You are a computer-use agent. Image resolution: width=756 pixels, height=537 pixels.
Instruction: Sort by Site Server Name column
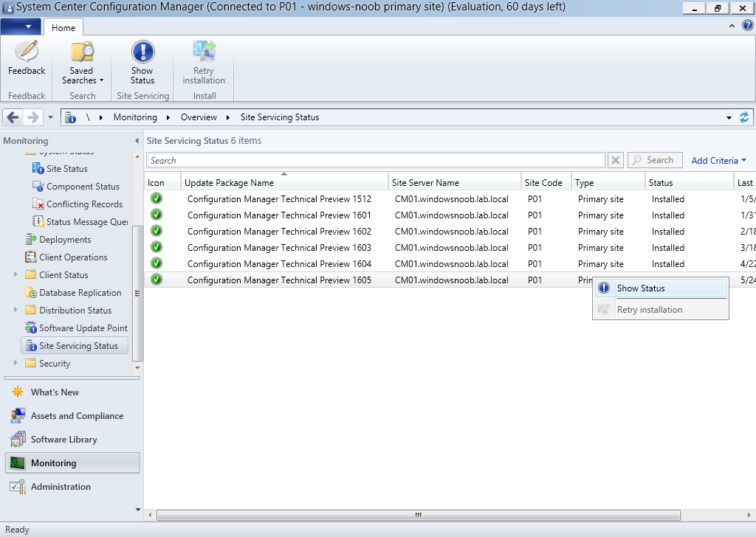coord(455,182)
